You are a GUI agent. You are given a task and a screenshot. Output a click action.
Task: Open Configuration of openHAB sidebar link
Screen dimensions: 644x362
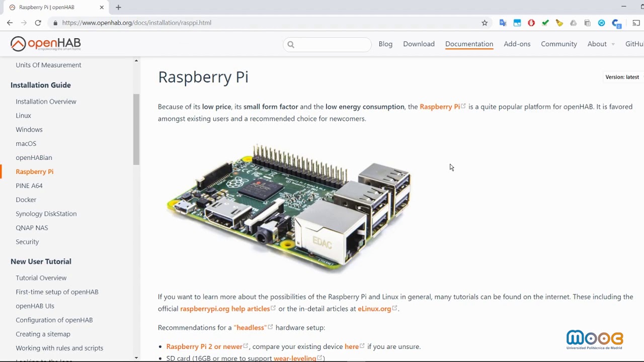54,320
